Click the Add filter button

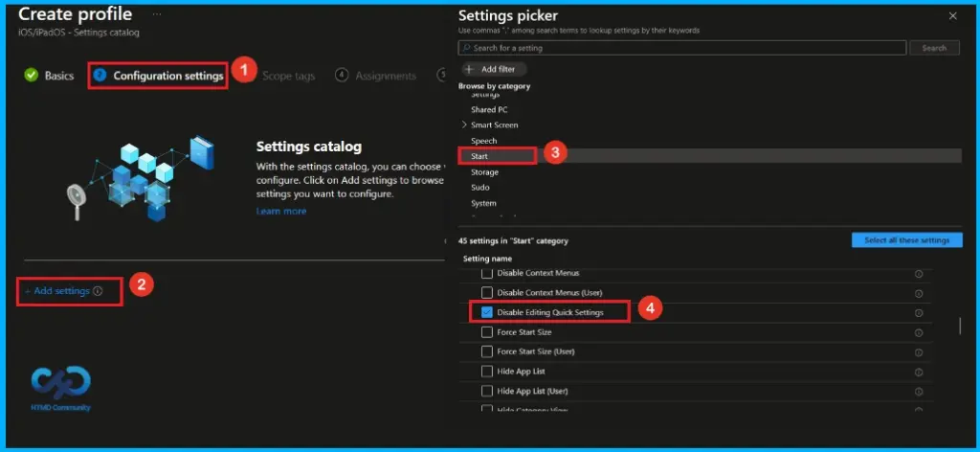point(494,69)
